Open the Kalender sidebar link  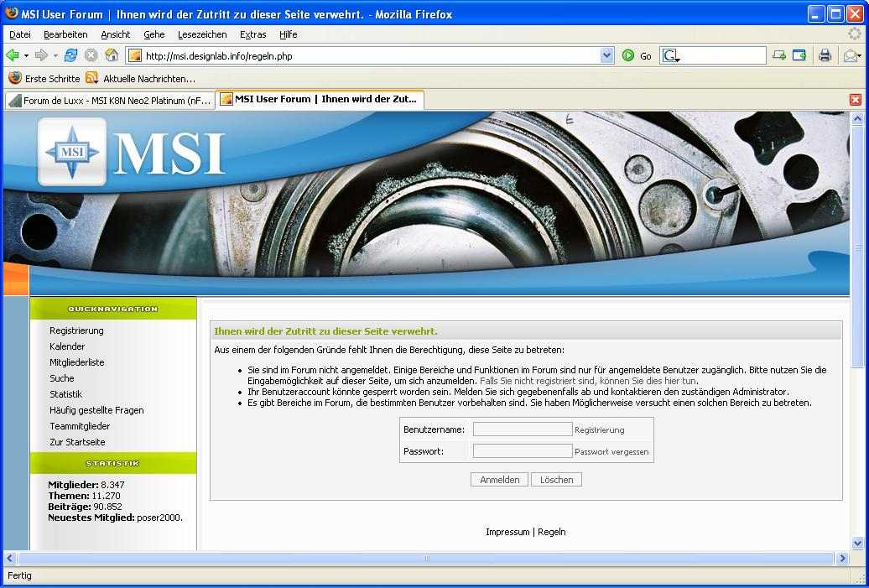click(67, 346)
